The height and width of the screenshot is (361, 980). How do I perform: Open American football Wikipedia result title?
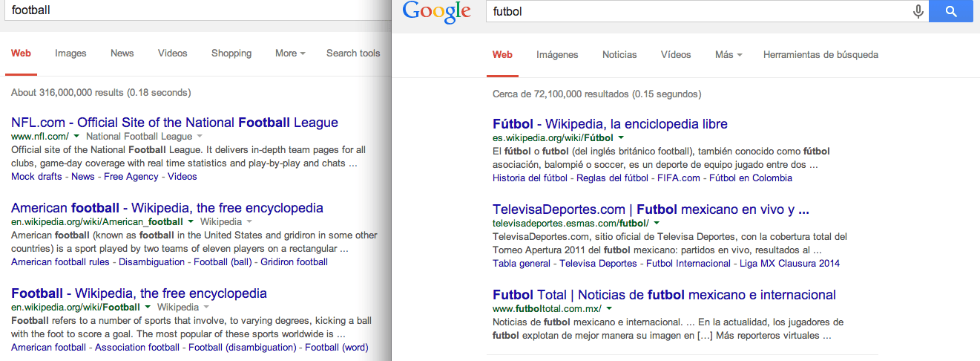click(167, 208)
